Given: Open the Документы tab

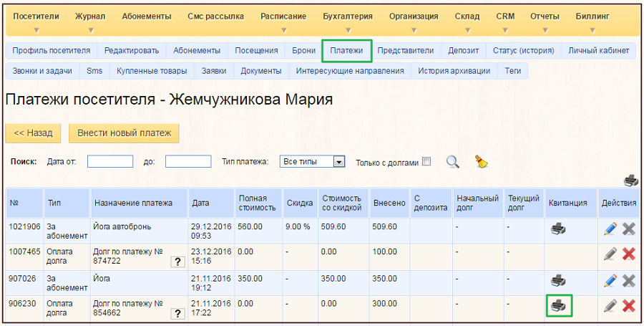Looking at the screenshot, I should pos(261,71).
